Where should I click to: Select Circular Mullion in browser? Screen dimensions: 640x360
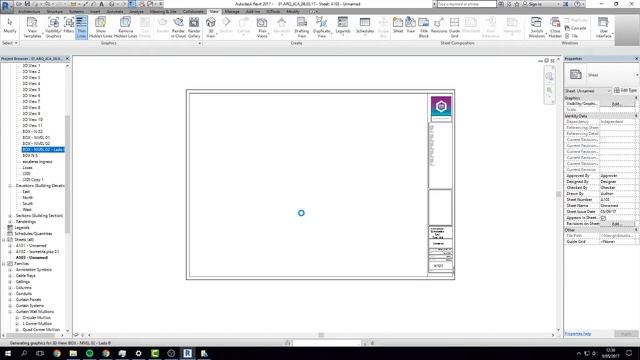(x=37, y=318)
